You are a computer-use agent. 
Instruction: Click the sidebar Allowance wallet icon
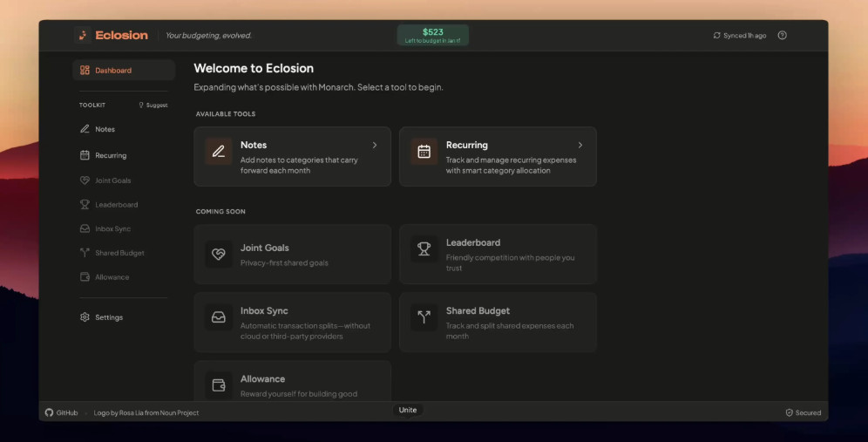85,277
